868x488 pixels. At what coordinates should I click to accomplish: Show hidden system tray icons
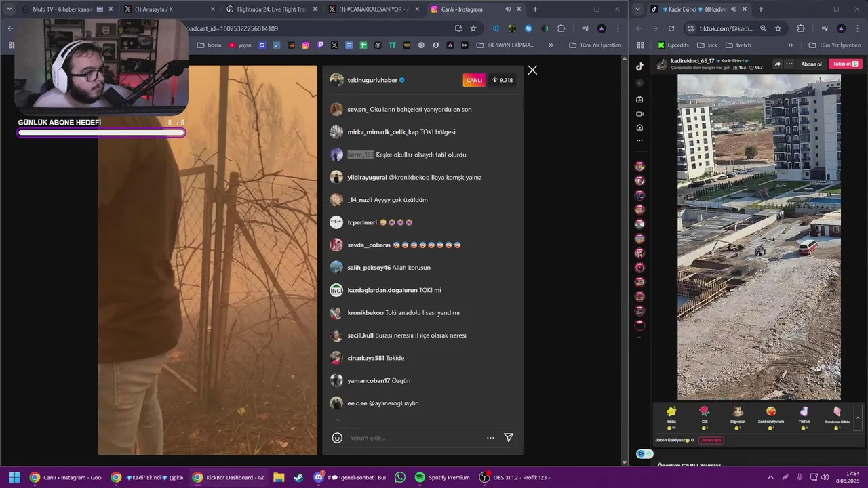770,477
